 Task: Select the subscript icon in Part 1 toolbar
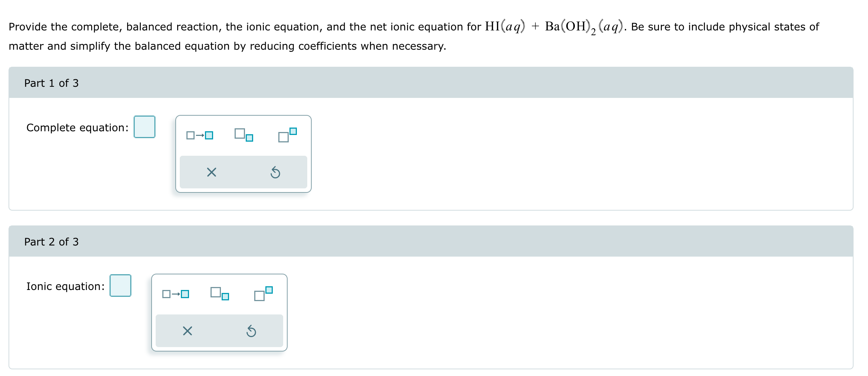pos(243,135)
